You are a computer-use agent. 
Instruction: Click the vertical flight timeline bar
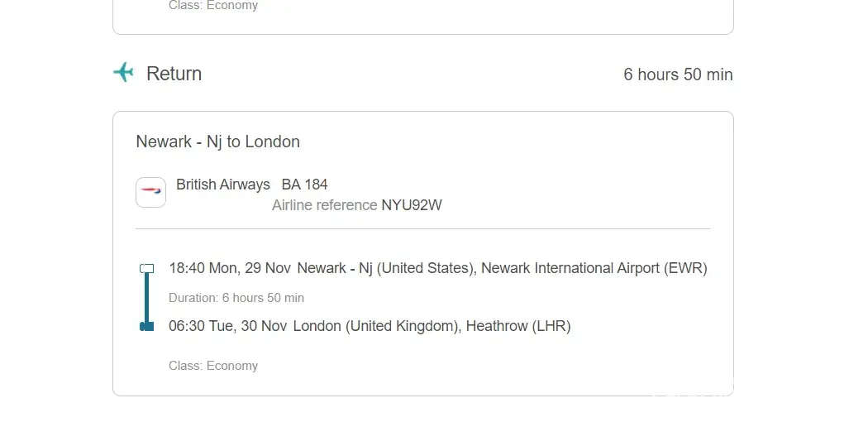(x=147, y=298)
